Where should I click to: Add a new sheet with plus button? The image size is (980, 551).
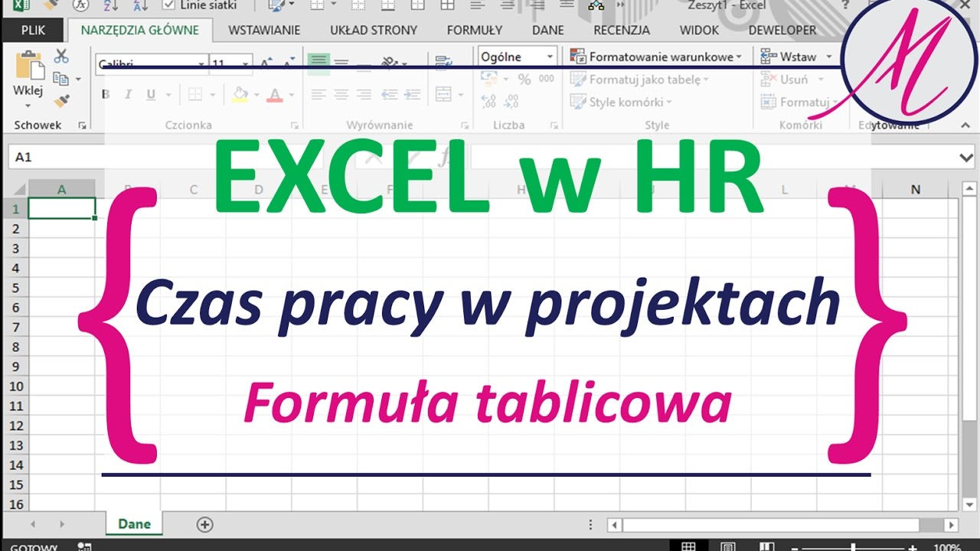(204, 524)
